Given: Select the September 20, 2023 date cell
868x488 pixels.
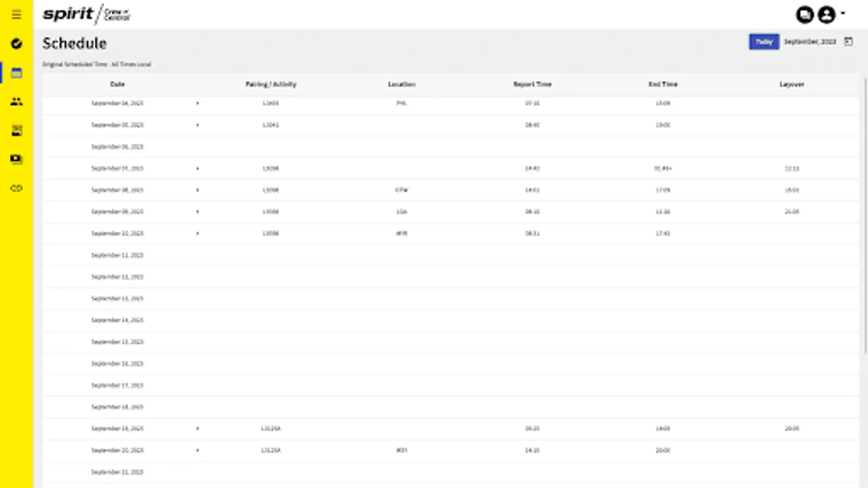Looking at the screenshot, I should click(117, 450).
